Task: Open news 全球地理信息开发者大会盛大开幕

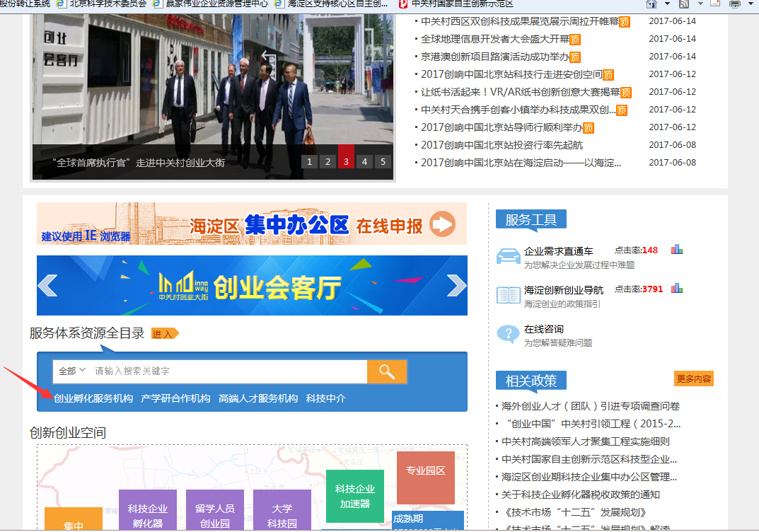Action: [x=494, y=39]
